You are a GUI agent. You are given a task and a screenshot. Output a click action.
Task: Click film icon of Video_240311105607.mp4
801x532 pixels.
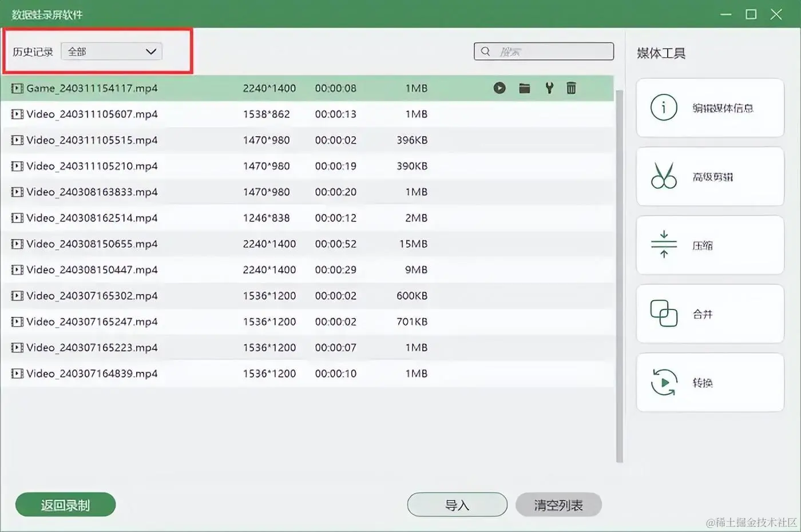17,114
